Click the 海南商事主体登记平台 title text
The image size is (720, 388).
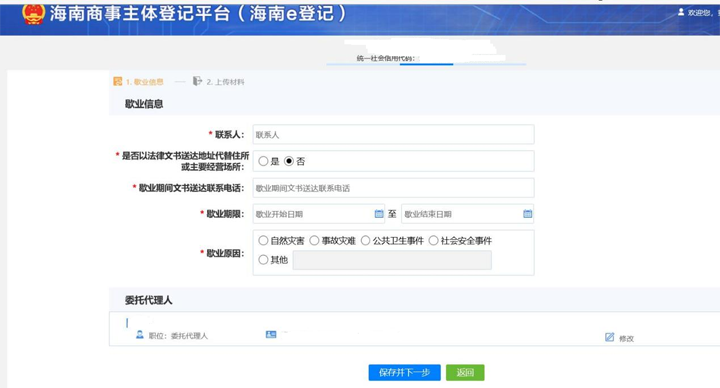tap(198, 13)
